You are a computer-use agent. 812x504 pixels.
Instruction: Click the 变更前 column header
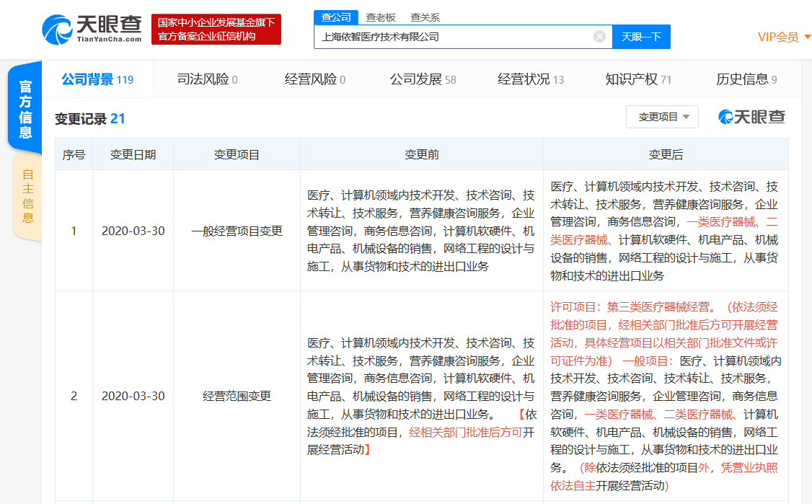pyautogui.click(x=422, y=155)
